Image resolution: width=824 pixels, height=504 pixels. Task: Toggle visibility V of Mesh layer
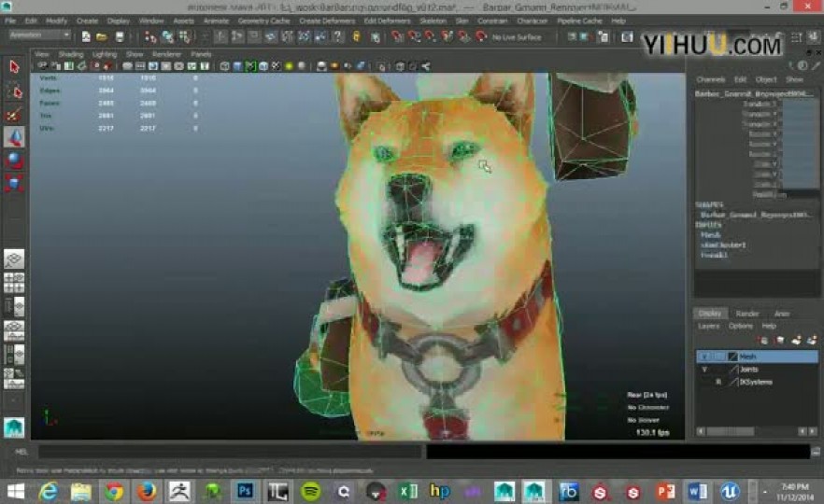704,357
